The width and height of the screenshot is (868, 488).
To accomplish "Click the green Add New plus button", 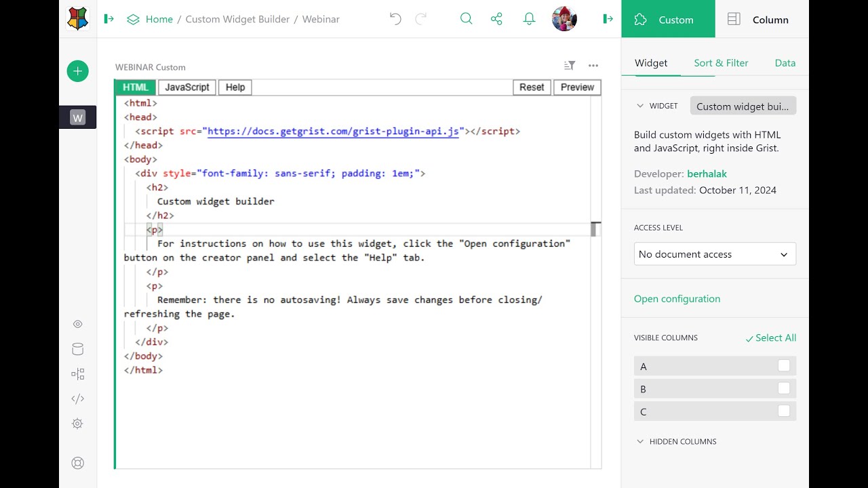I will pyautogui.click(x=78, y=71).
